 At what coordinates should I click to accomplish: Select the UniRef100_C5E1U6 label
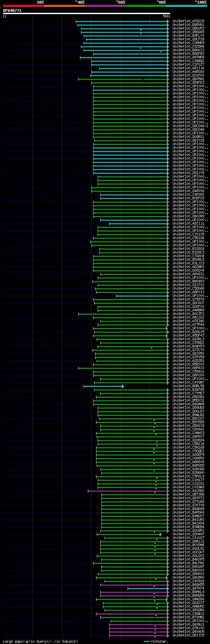(x=188, y=238)
